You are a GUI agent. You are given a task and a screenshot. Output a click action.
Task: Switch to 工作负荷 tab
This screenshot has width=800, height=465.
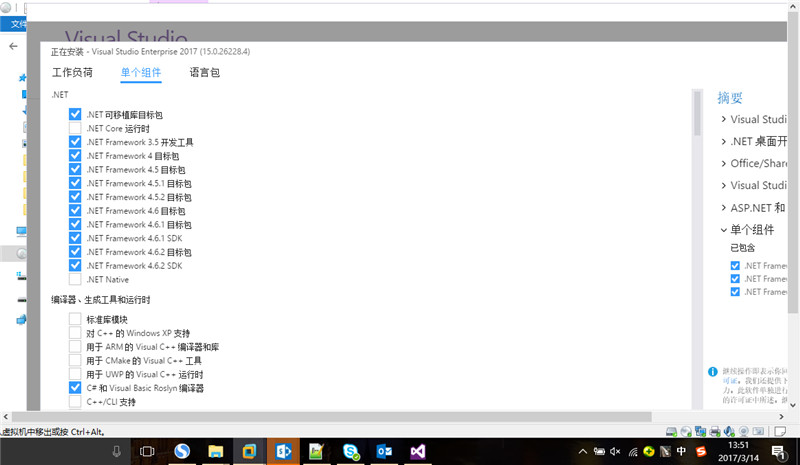coord(72,72)
